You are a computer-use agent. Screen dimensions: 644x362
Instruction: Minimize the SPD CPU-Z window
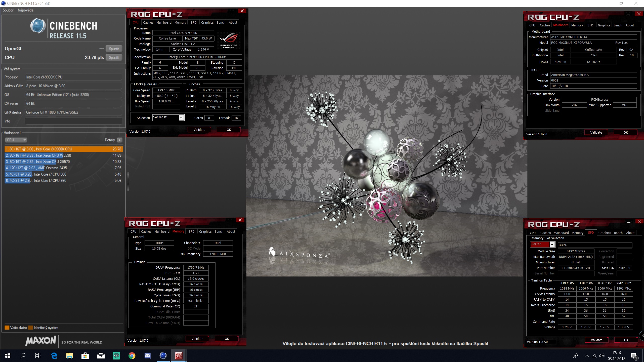pyautogui.click(x=629, y=222)
